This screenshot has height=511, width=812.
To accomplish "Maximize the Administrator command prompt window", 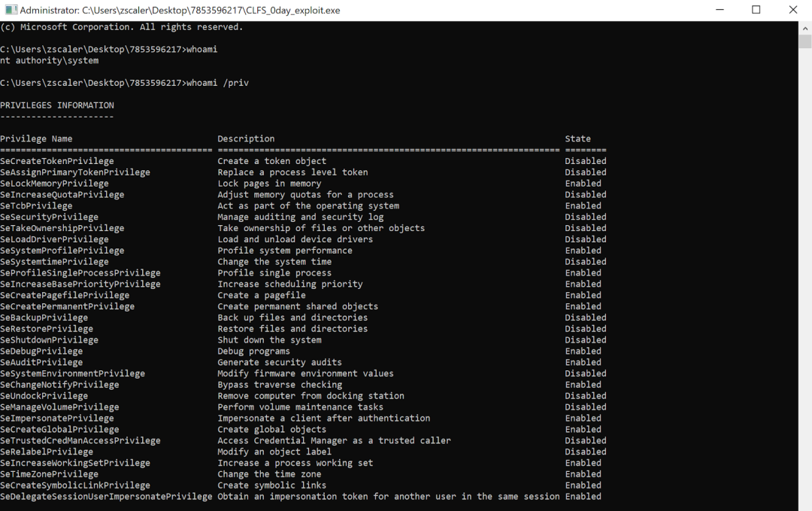I will [756, 11].
